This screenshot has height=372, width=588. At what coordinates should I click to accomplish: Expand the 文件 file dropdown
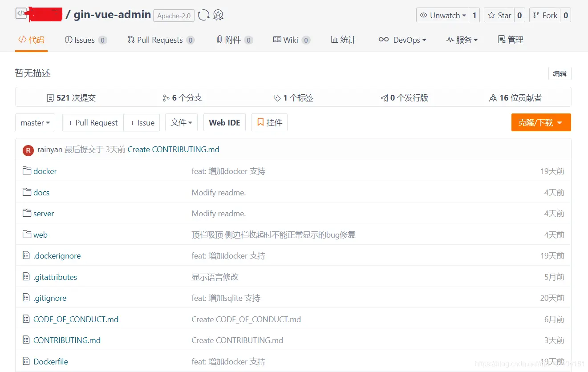(181, 122)
